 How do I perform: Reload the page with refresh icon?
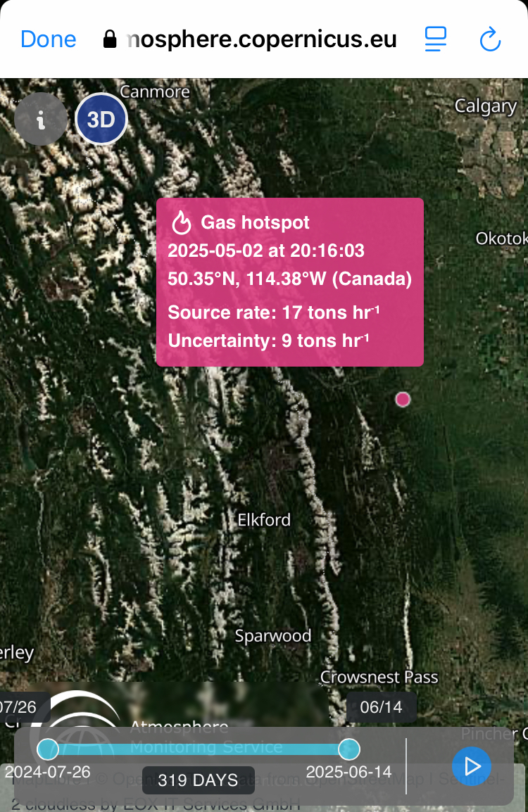click(x=490, y=40)
